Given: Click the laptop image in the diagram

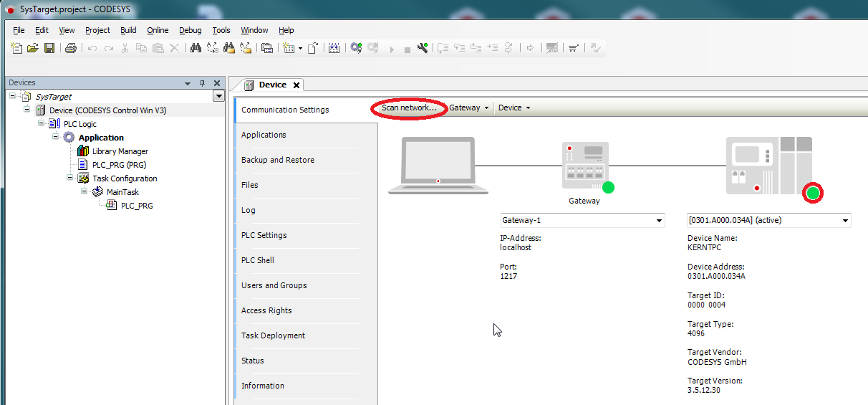Looking at the screenshot, I should [438, 167].
